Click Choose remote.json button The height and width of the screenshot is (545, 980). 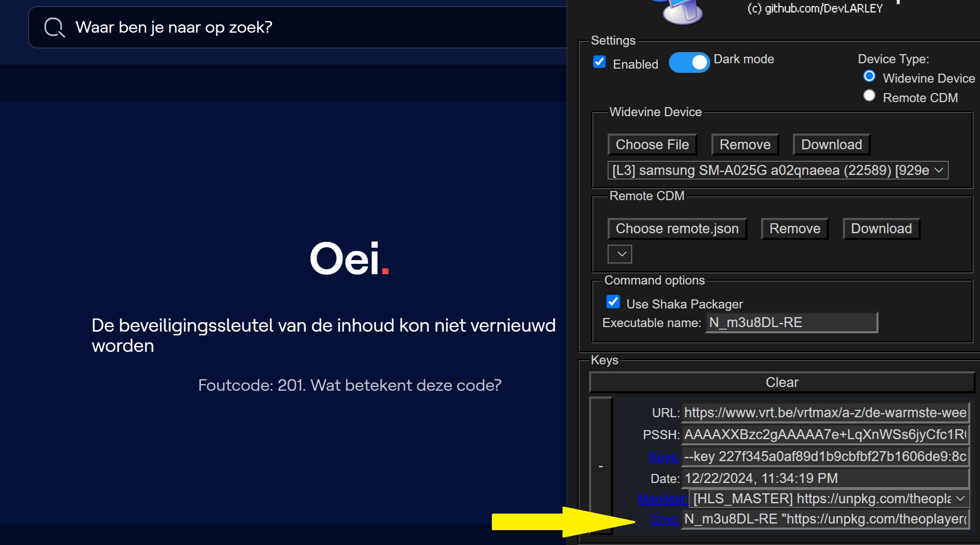(x=677, y=229)
